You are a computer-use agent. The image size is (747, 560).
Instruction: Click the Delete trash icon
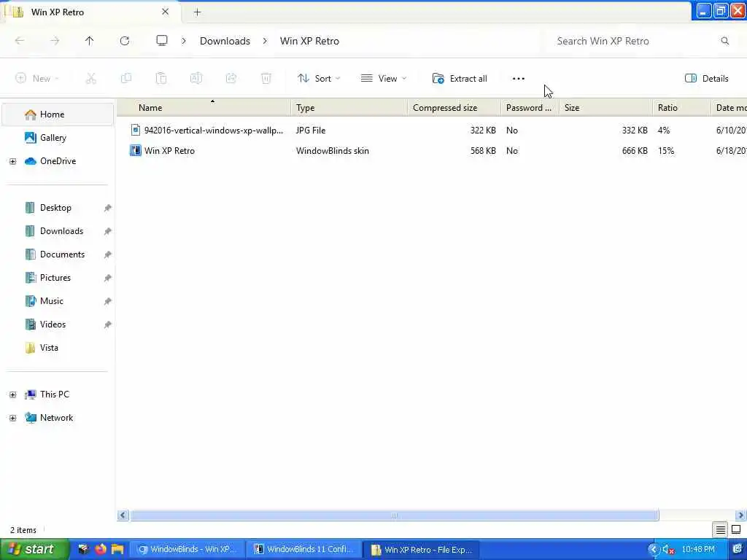click(x=266, y=79)
